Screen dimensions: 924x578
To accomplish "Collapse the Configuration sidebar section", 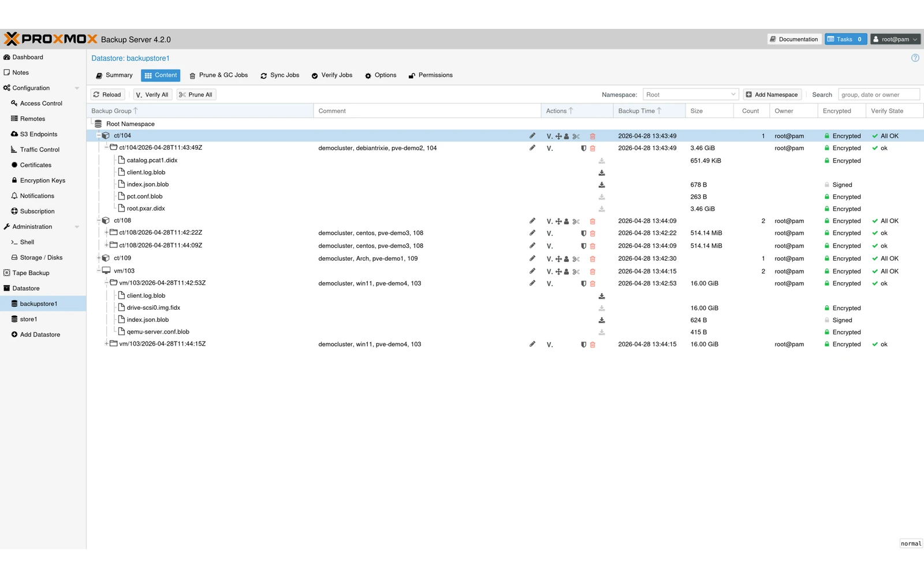I will (77, 88).
